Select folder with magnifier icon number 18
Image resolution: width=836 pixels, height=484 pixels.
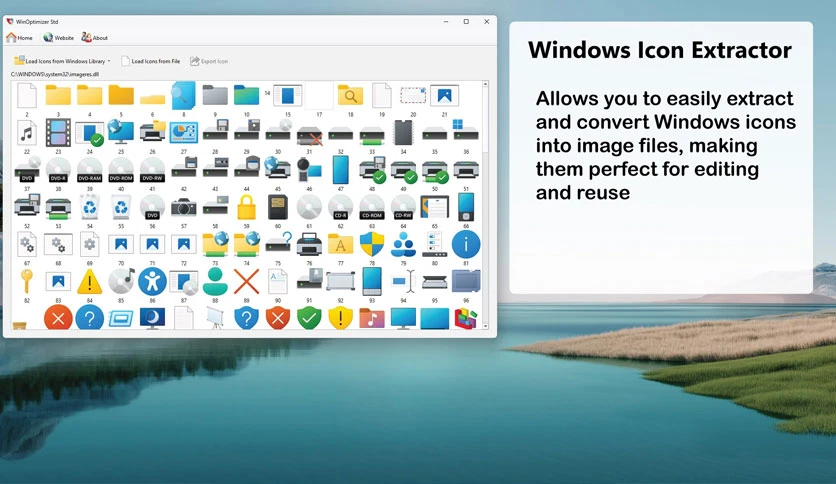click(350, 96)
